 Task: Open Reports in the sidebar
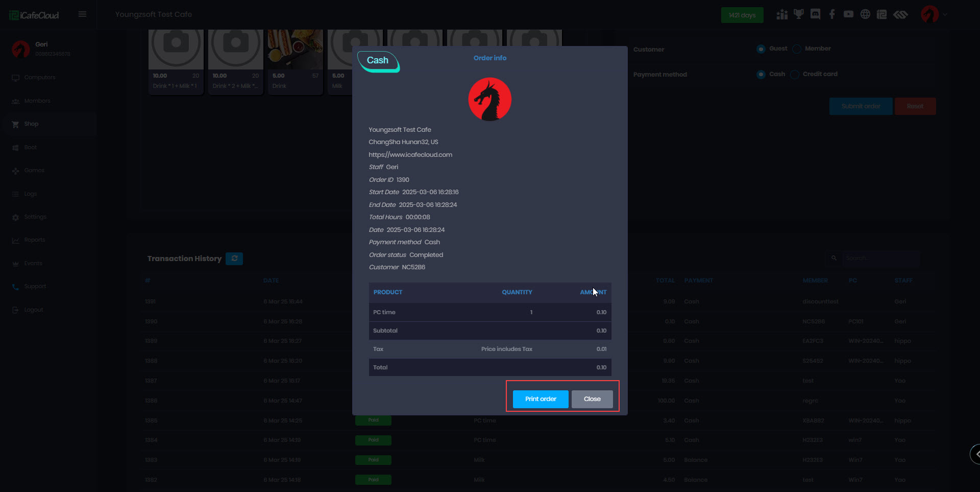click(35, 240)
